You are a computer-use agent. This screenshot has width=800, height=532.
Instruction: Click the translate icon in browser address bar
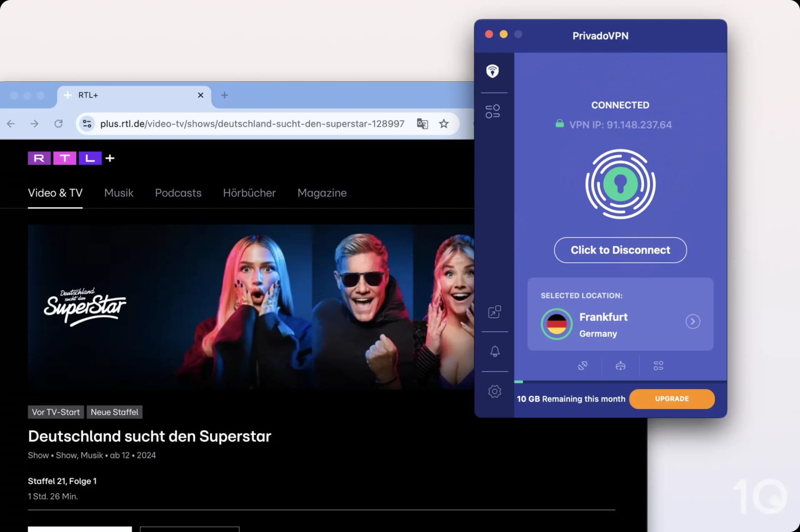[x=421, y=124]
